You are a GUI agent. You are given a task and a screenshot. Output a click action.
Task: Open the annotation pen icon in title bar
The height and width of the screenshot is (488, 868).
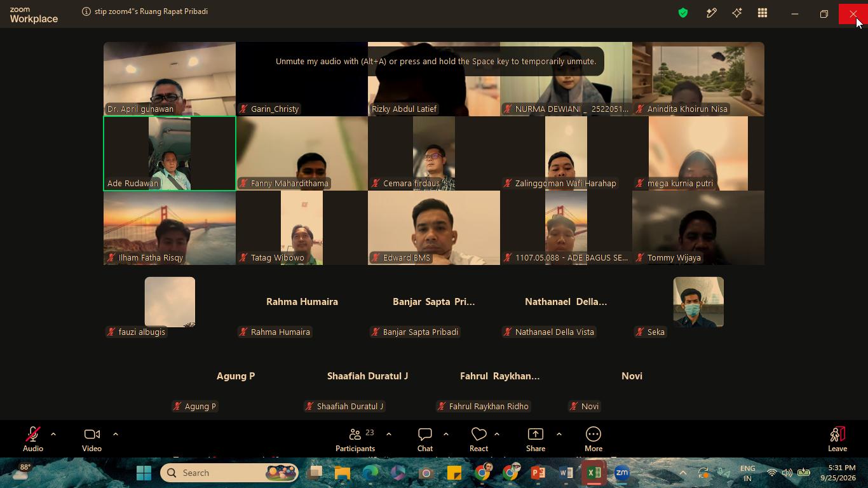[x=712, y=13]
